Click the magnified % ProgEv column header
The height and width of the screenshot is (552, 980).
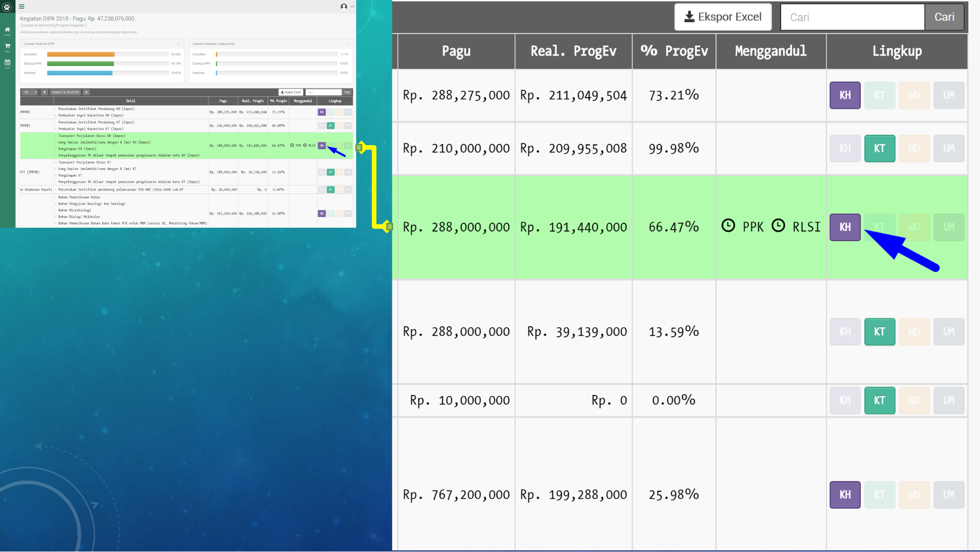(674, 51)
